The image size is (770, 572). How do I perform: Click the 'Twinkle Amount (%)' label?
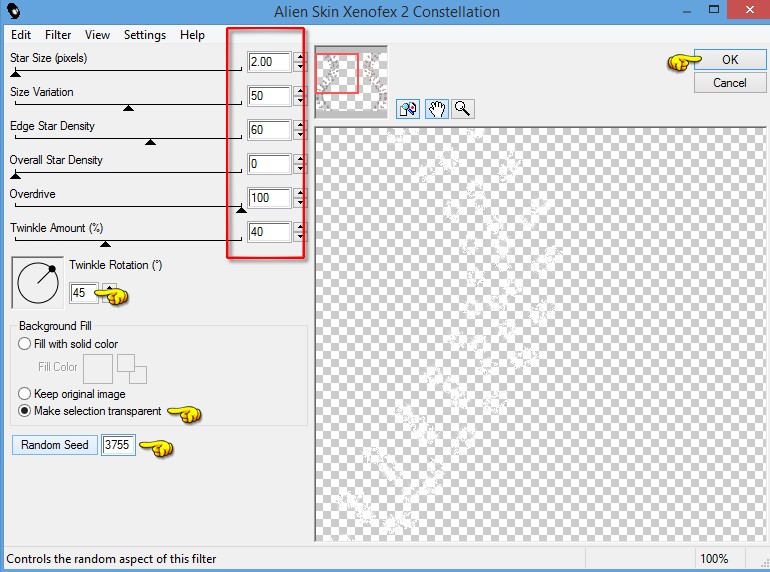click(x=56, y=228)
